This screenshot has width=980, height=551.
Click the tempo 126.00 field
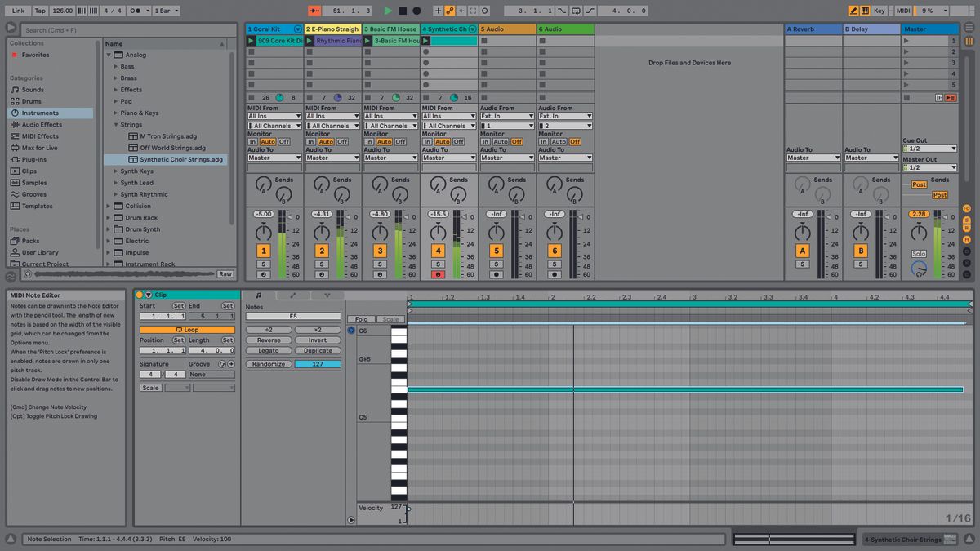click(61, 11)
